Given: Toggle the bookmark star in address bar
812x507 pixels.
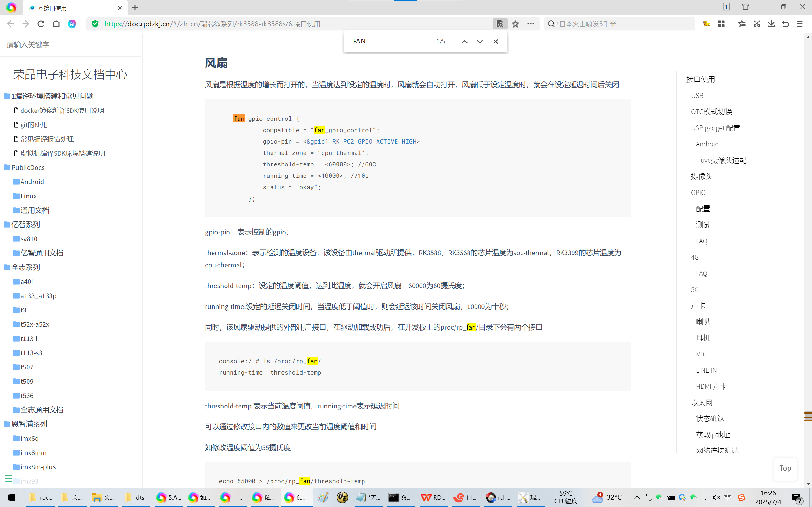Looking at the screenshot, I should (x=515, y=24).
